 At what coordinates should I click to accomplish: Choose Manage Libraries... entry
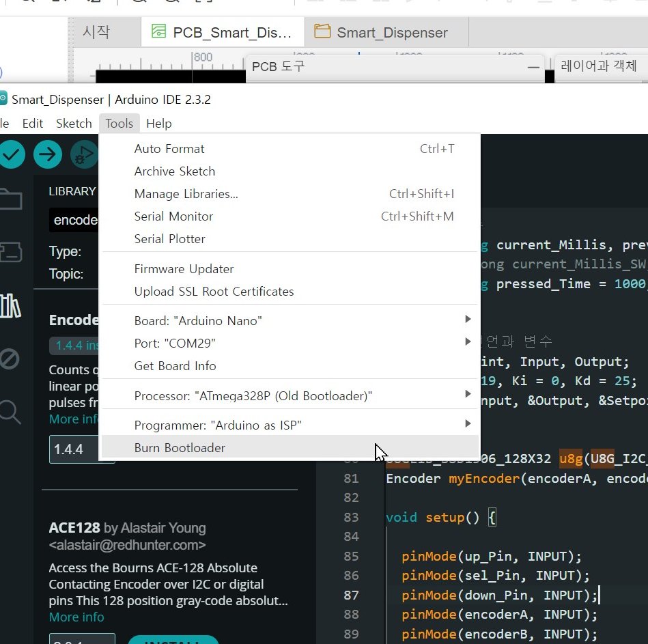pyautogui.click(x=290, y=194)
